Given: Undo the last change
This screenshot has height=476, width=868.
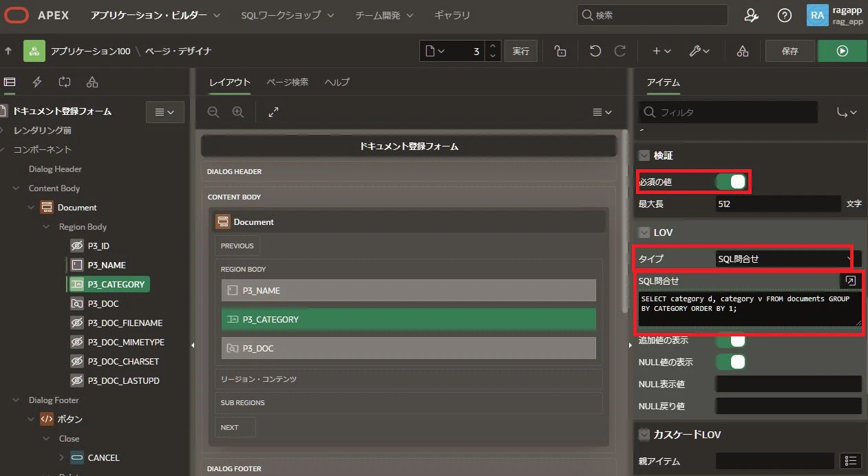Looking at the screenshot, I should [595, 51].
